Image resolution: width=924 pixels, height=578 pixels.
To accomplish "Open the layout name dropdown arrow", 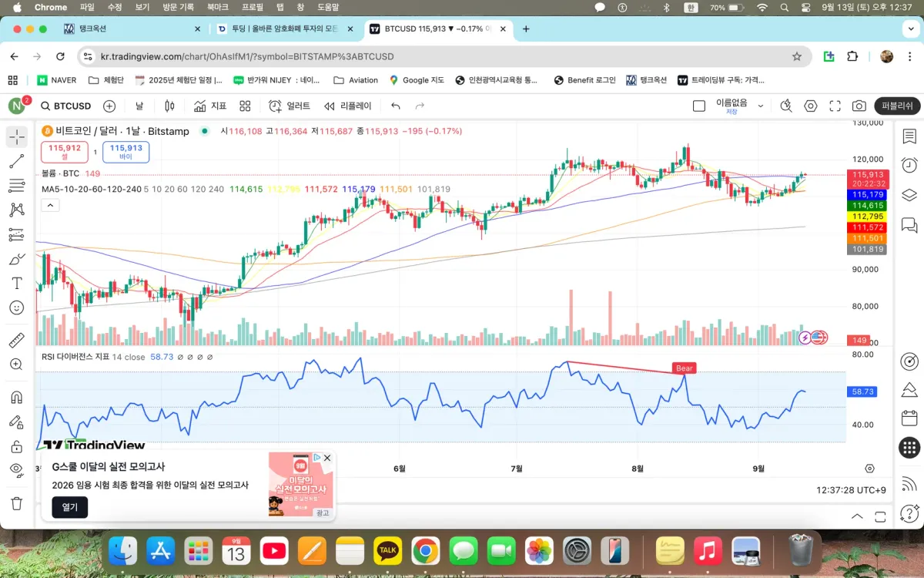I will click(761, 106).
